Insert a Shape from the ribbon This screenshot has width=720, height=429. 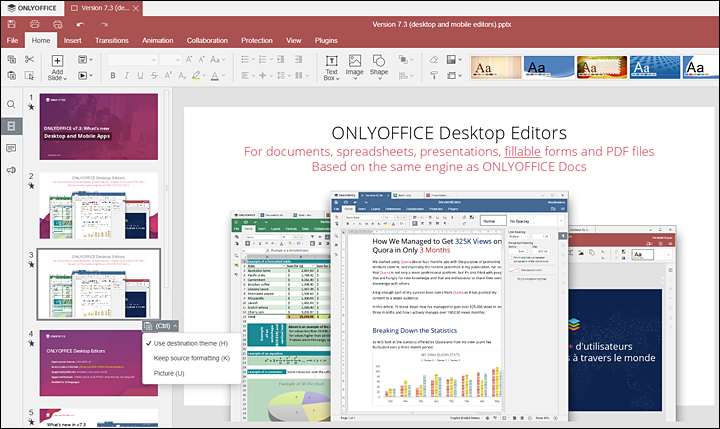tap(379, 67)
